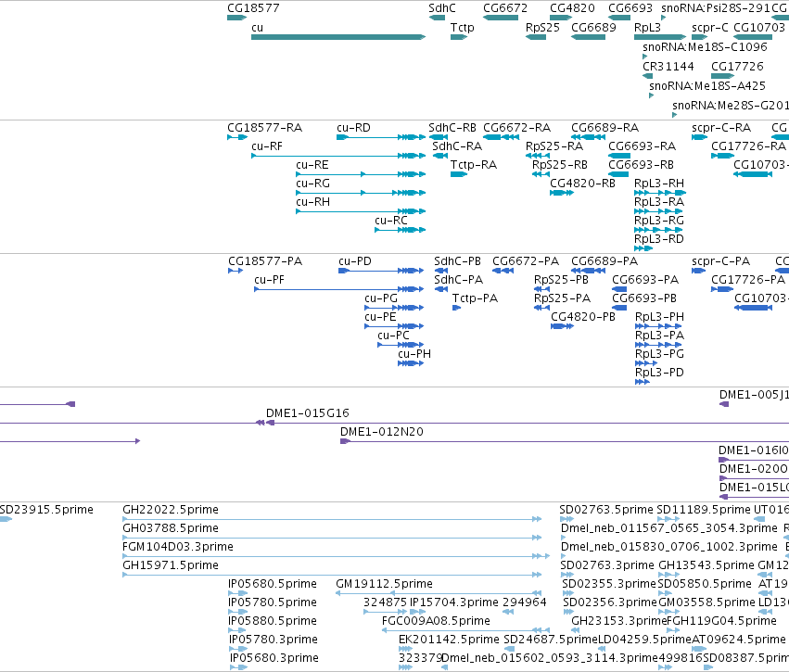Click the cu-PF protein label

pos(269,280)
